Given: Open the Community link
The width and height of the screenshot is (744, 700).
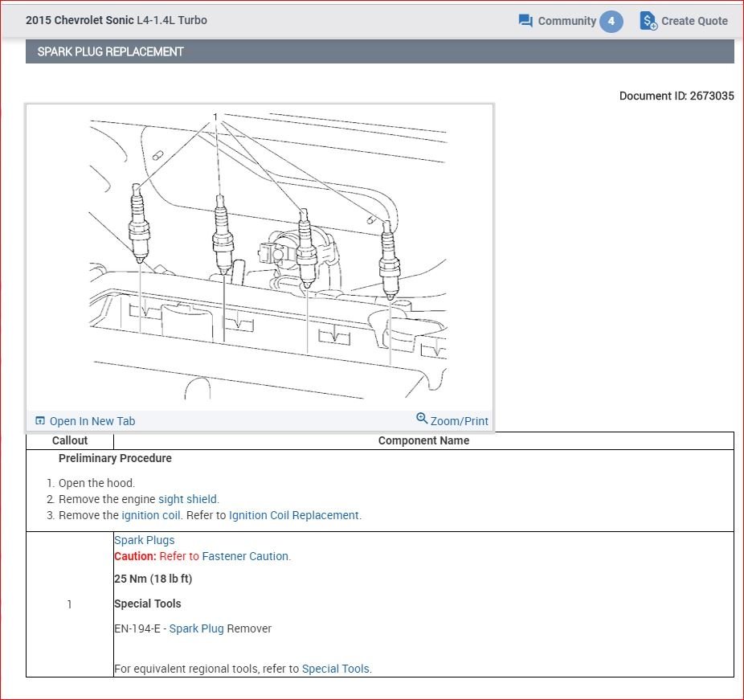Looking at the screenshot, I should click(566, 21).
